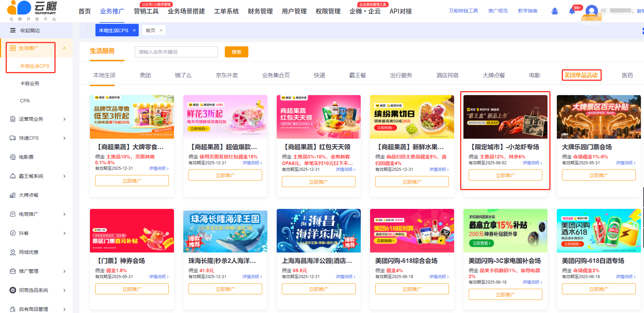Expand the 自有商品管理 menu arrow
The height and width of the screenshot is (313, 644).
coord(65,309)
